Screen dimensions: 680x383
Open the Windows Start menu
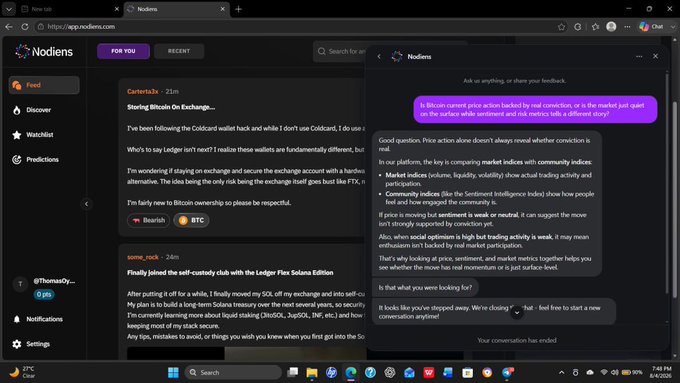(173, 373)
